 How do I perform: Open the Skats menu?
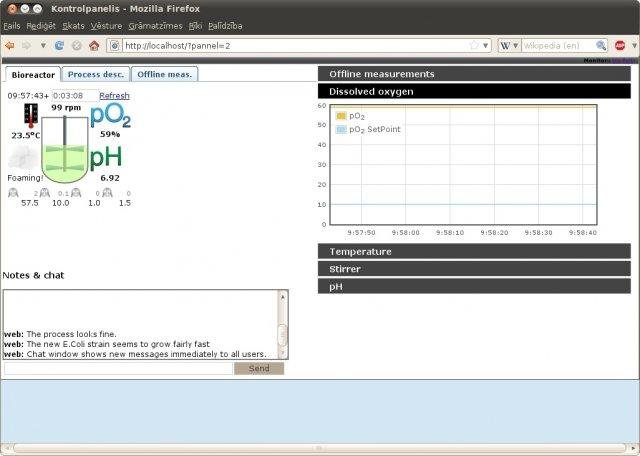tap(73, 26)
